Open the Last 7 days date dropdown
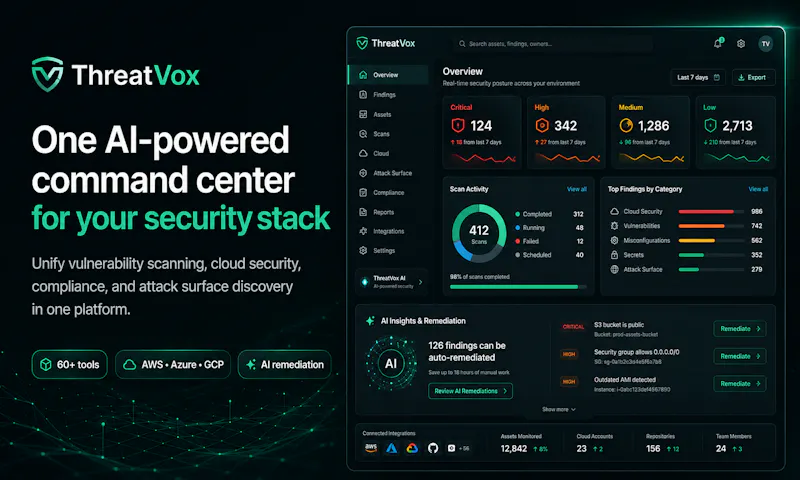The image size is (800, 480). click(698, 78)
